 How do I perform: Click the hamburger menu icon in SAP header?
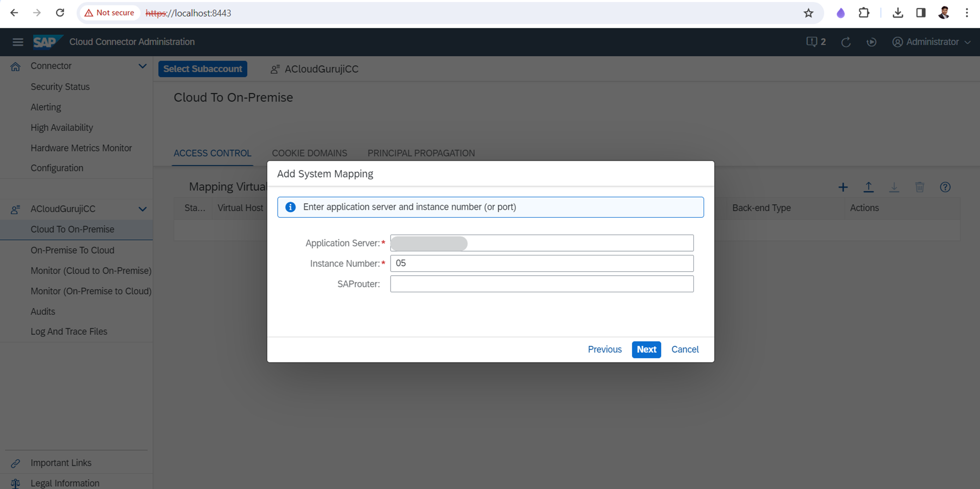18,42
